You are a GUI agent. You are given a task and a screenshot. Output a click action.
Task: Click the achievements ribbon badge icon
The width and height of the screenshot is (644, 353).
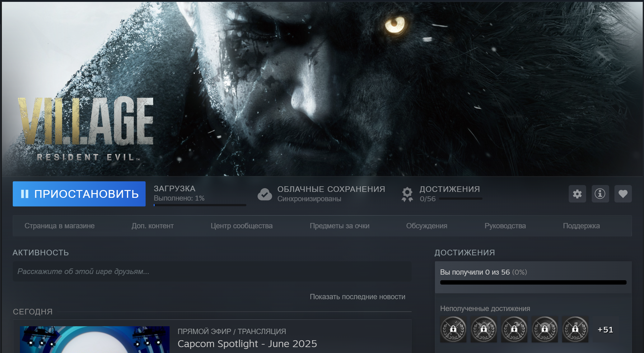pos(407,194)
